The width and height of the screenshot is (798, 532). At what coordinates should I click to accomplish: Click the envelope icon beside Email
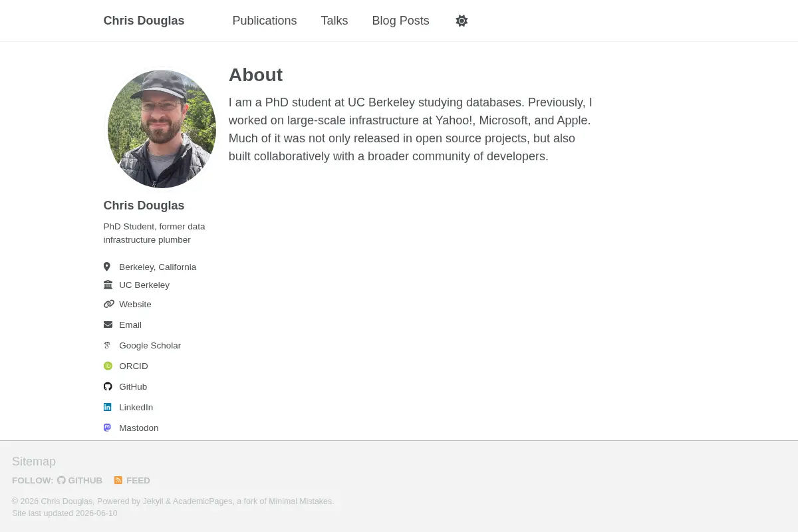108,325
